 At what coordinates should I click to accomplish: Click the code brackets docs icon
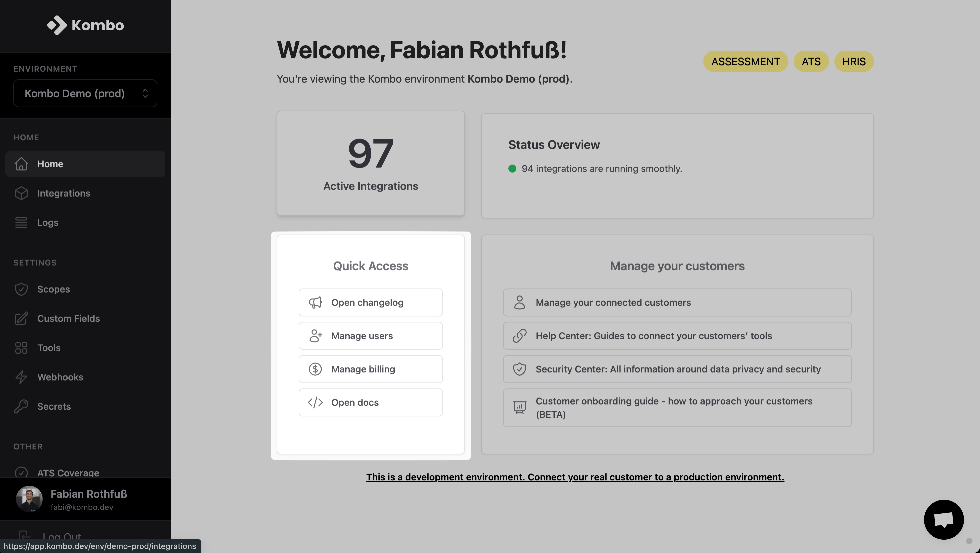pyautogui.click(x=315, y=402)
